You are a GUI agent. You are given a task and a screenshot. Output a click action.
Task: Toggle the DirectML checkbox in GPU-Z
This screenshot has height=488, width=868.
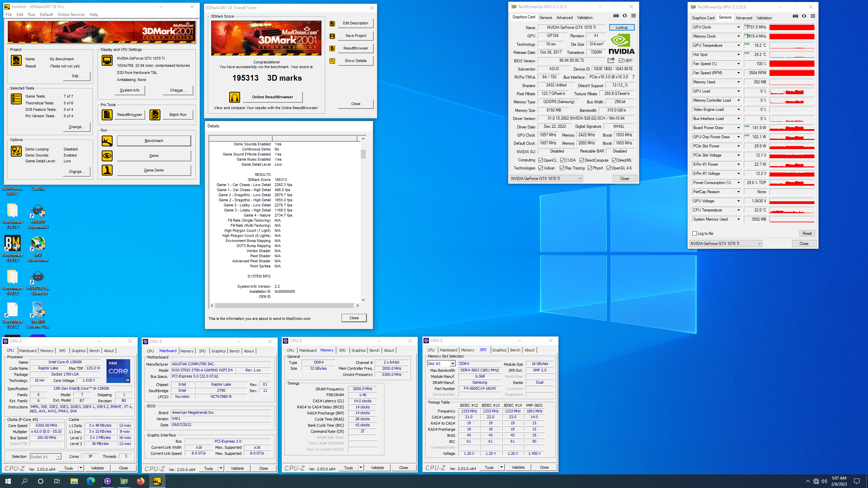click(x=614, y=160)
